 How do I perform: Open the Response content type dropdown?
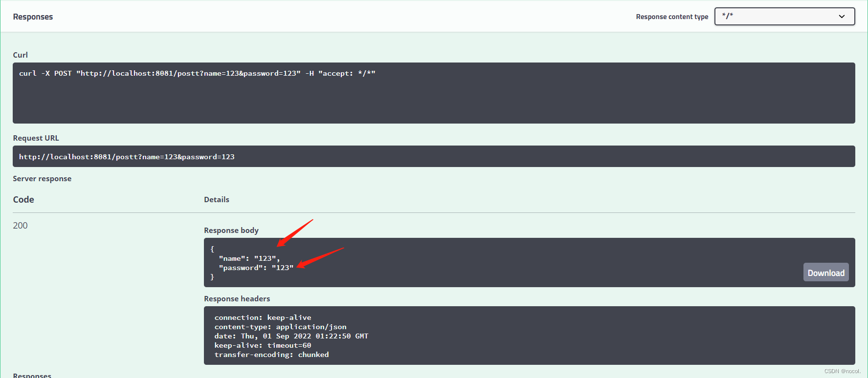[784, 16]
